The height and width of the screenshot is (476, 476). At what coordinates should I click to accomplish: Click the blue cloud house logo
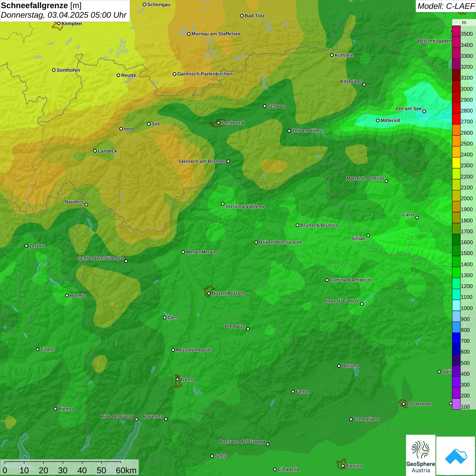click(x=456, y=456)
